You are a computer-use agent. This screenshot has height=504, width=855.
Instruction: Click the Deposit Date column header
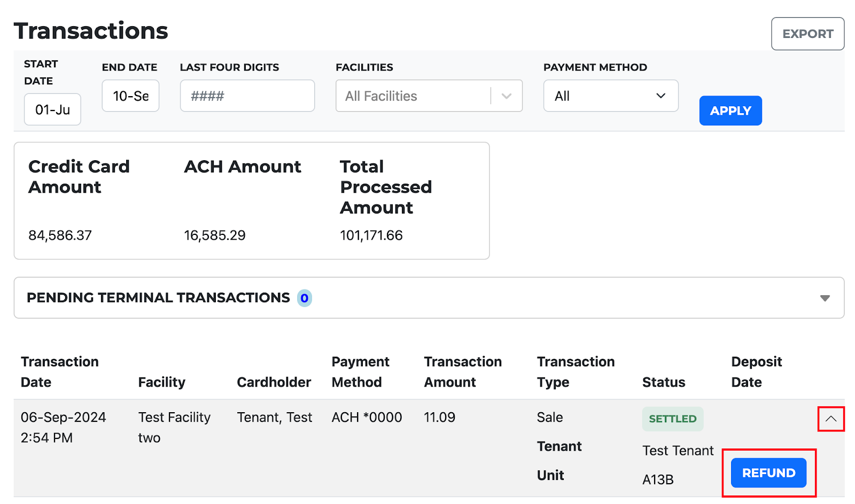(x=756, y=372)
